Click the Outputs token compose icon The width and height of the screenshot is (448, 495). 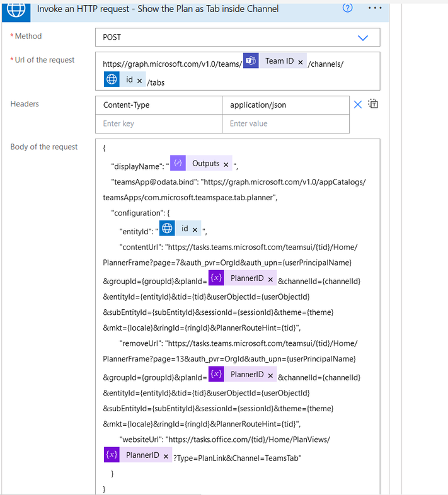coord(178,163)
